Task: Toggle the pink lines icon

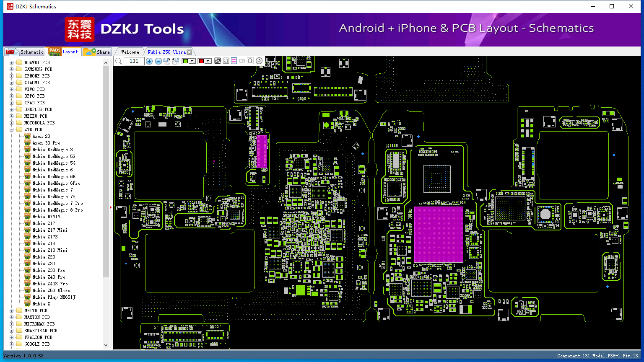Action: click(234, 61)
